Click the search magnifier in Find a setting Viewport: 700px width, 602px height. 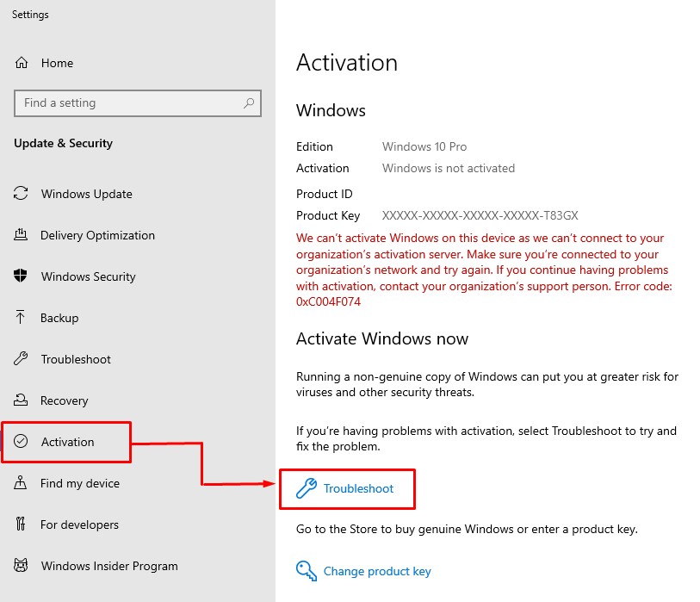(249, 103)
